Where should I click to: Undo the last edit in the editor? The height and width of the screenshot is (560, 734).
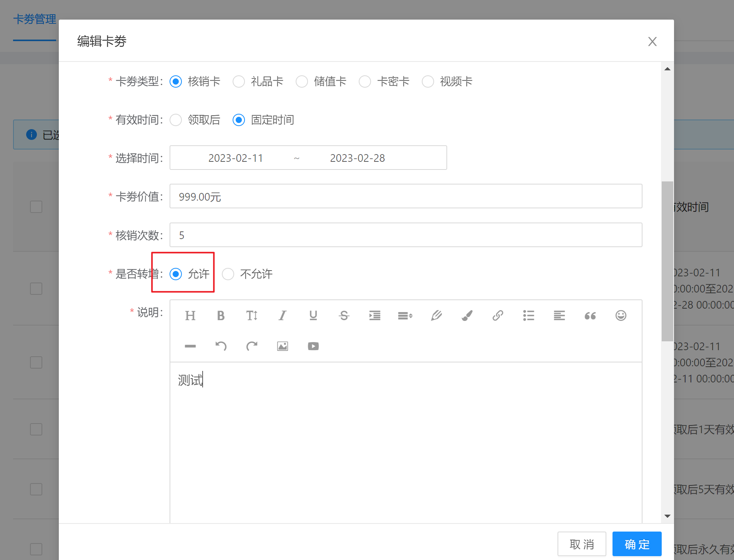pos(221,346)
